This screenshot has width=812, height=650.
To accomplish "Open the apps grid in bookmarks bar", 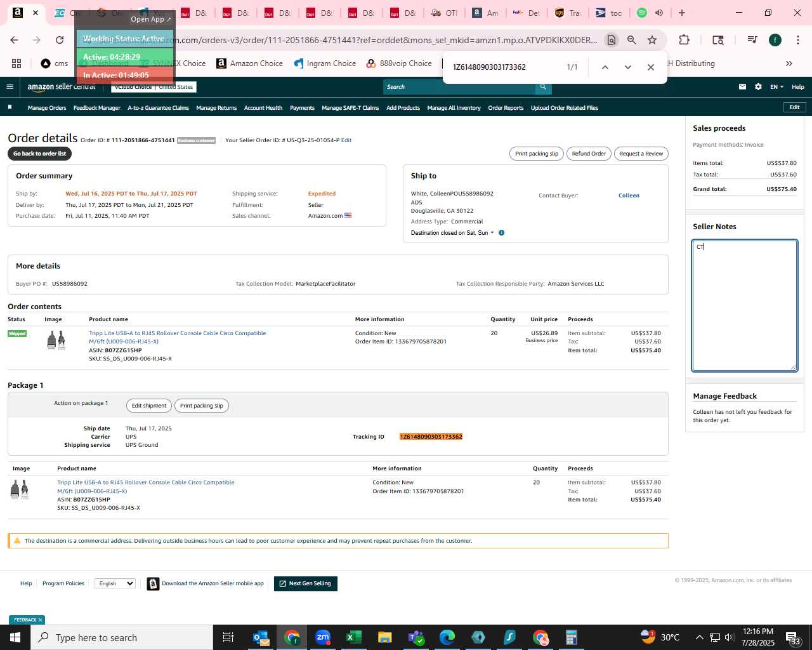I will (x=16, y=63).
